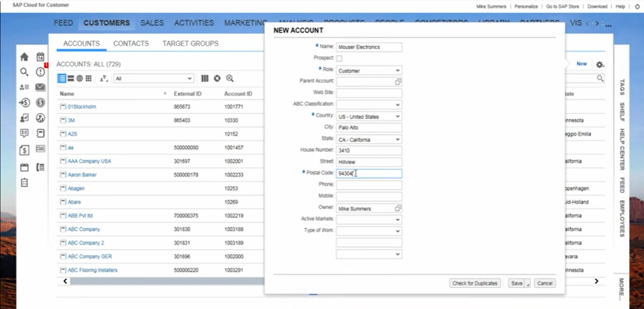
Task: Click the globe icon in sidebar
Action: click(x=40, y=118)
